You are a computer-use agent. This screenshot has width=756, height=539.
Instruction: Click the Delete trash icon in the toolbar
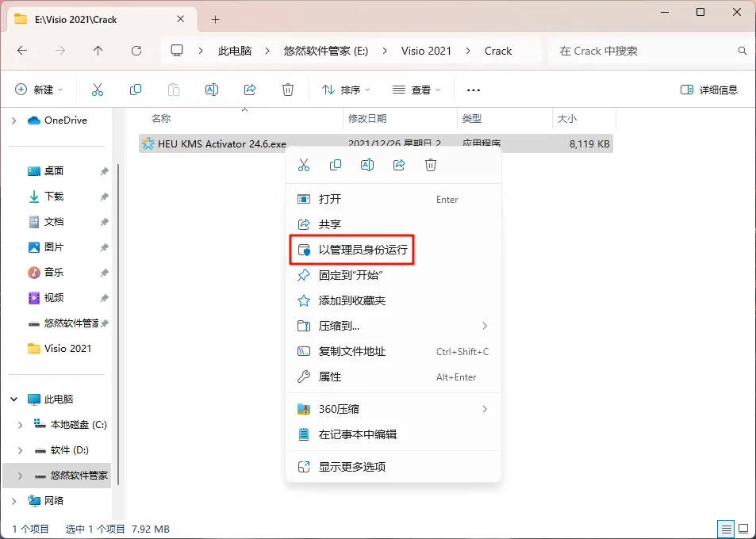288,90
